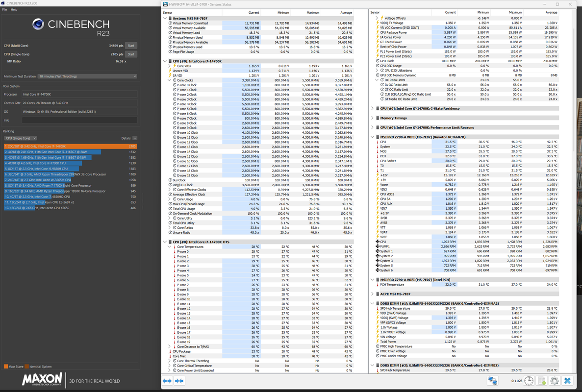Viewport: 582px width, 392px height.
Task: Click the Virtual Memory Committed sensor icon
Action: [170, 23]
